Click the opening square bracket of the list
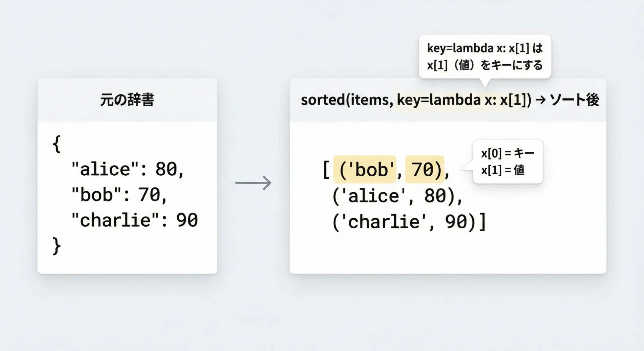 [326, 170]
